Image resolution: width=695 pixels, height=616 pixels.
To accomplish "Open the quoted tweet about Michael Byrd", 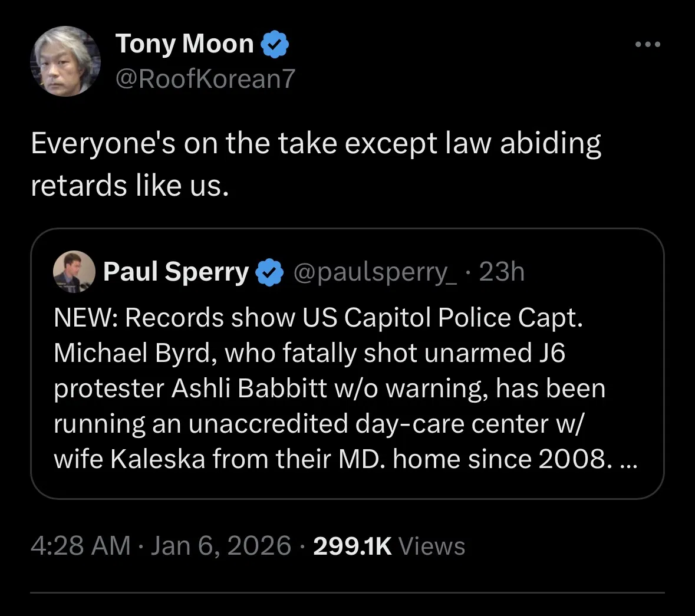I will click(347, 377).
